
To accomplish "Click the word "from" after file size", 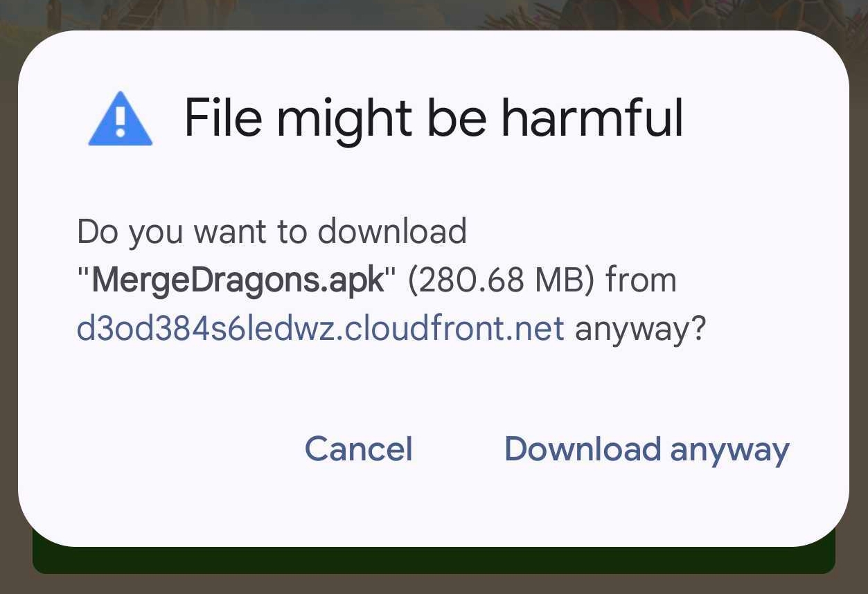I will [640, 280].
